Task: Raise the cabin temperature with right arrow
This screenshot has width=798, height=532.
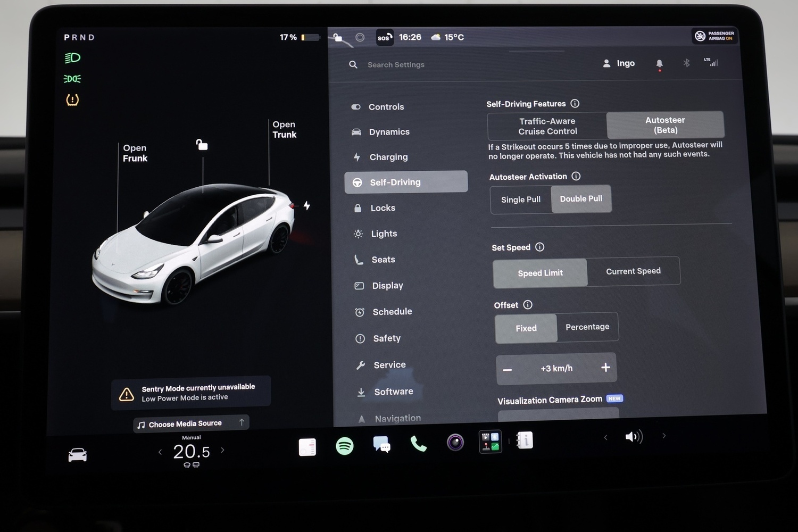Action: (222, 450)
